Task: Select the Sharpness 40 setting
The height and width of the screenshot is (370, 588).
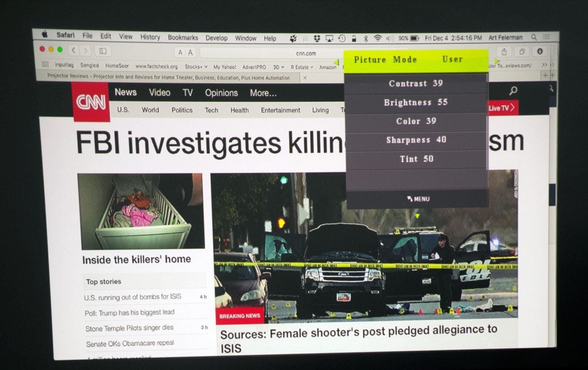Action: (416, 140)
